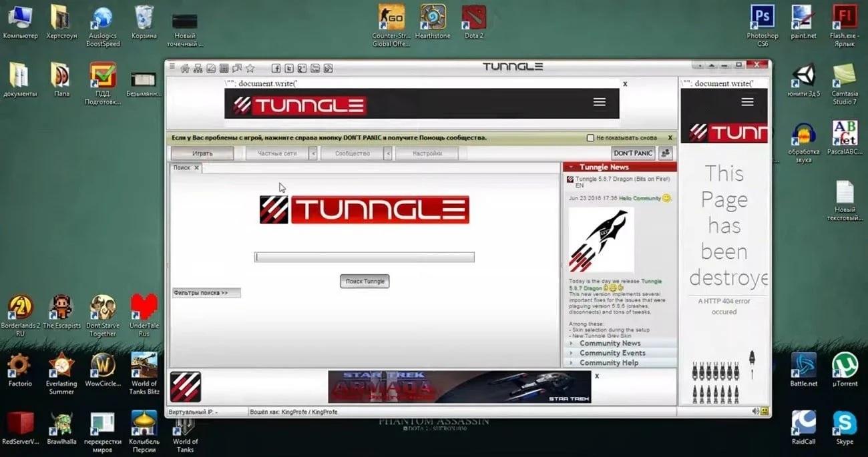Open the Tunngle main menu hamburger icon
This screenshot has height=457, width=868.
tap(172, 67)
